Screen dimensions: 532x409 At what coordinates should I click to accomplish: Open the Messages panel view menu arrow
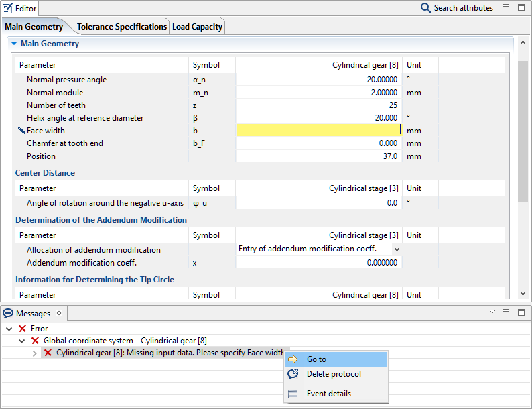pyautogui.click(x=492, y=312)
